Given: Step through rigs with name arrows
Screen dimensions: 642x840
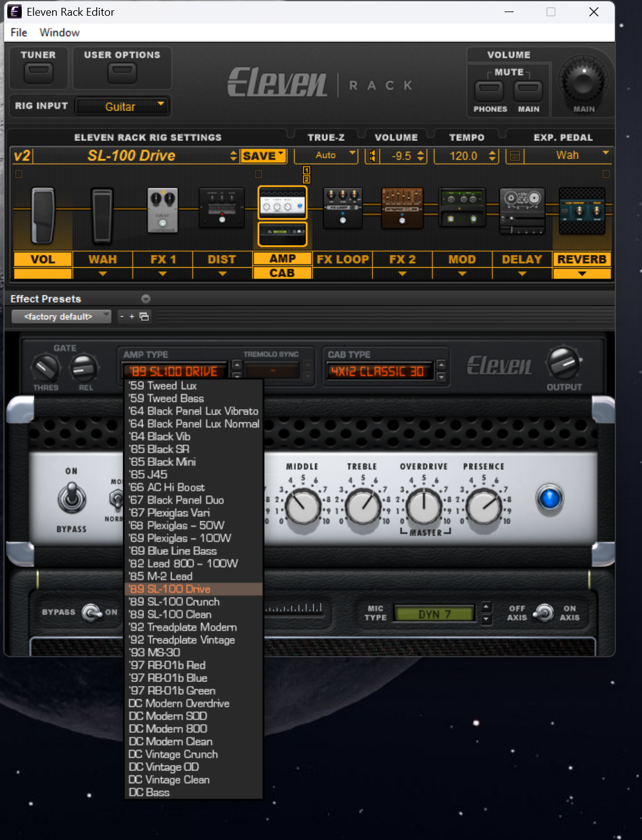Looking at the screenshot, I should pos(234,156).
